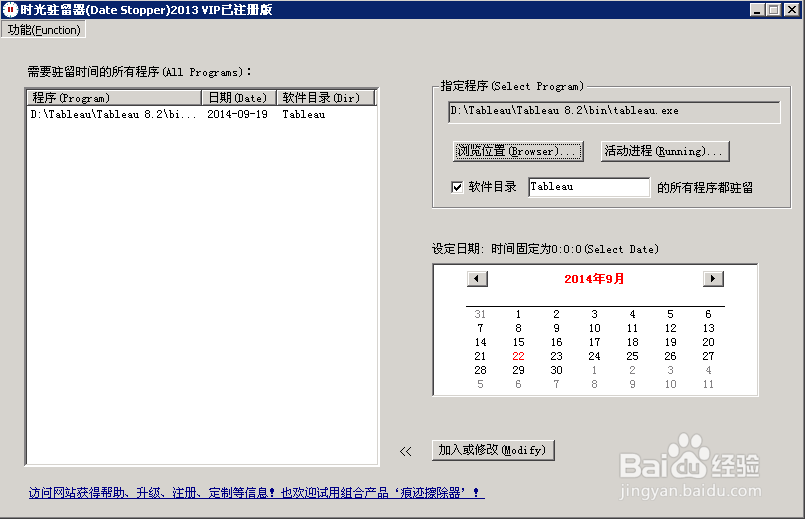Click the Date Stopper app icon in title bar
The image size is (807, 519).
(x=10, y=9)
